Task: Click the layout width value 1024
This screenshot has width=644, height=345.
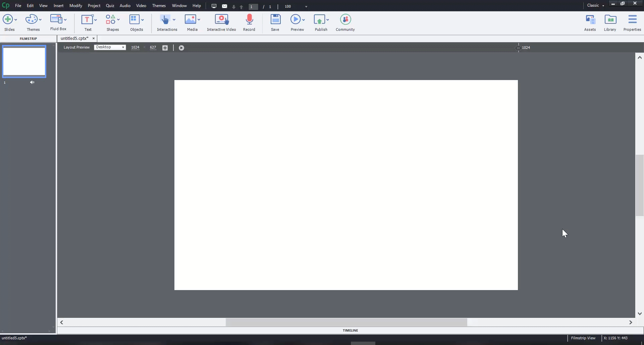Action: pos(135,48)
